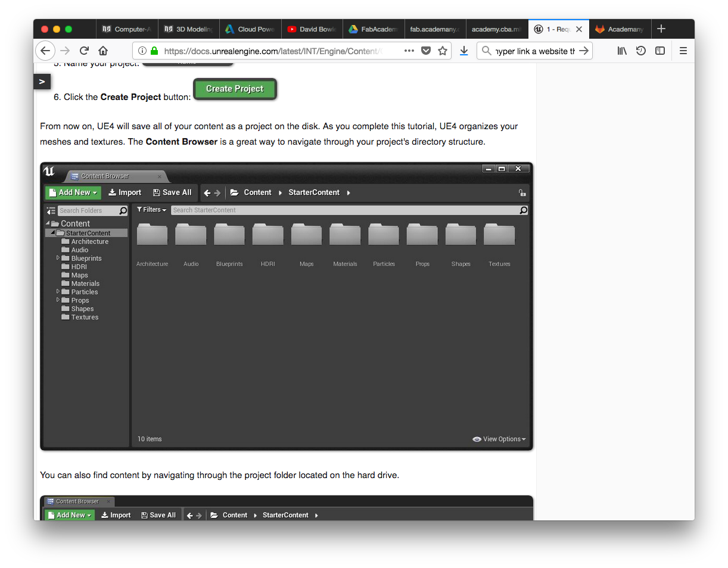Click forward arrow in first Content Browser path bar
Image resolution: width=728 pixels, height=568 pixels.
(x=217, y=193)
